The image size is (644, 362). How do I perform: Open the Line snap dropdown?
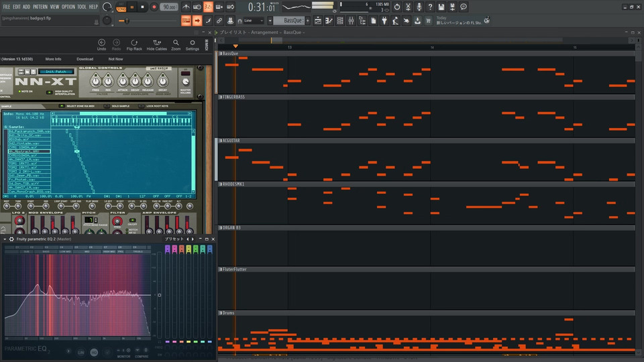point(254,21)
